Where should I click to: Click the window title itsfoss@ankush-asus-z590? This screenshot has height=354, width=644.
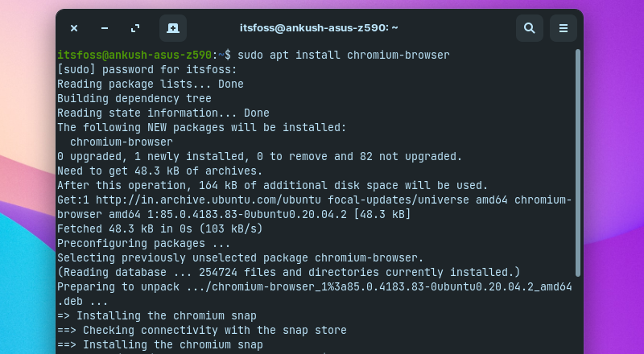[319, 28]
